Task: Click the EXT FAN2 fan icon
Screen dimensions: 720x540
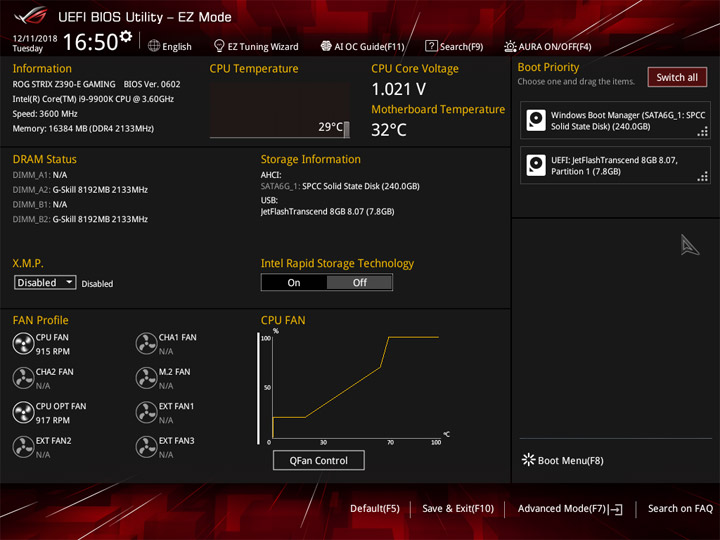Action: (x=23, y=447)
